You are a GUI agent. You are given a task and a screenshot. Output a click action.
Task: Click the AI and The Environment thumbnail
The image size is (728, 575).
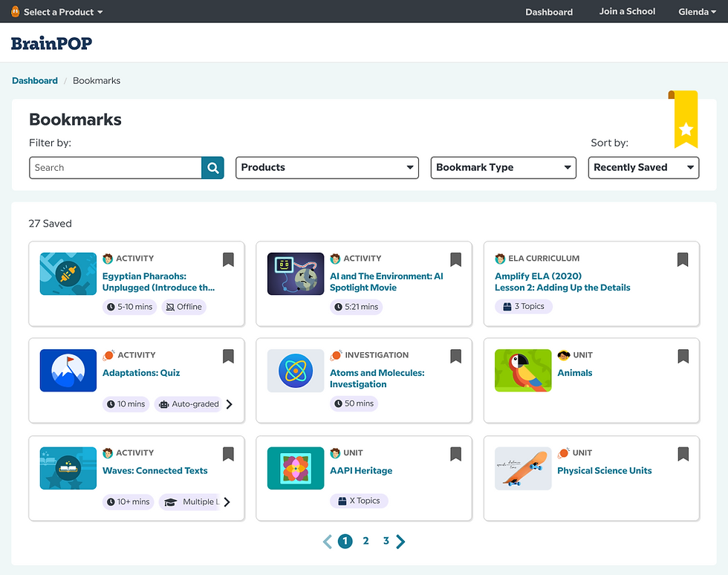pyautogui.click(x=296, y=274)
